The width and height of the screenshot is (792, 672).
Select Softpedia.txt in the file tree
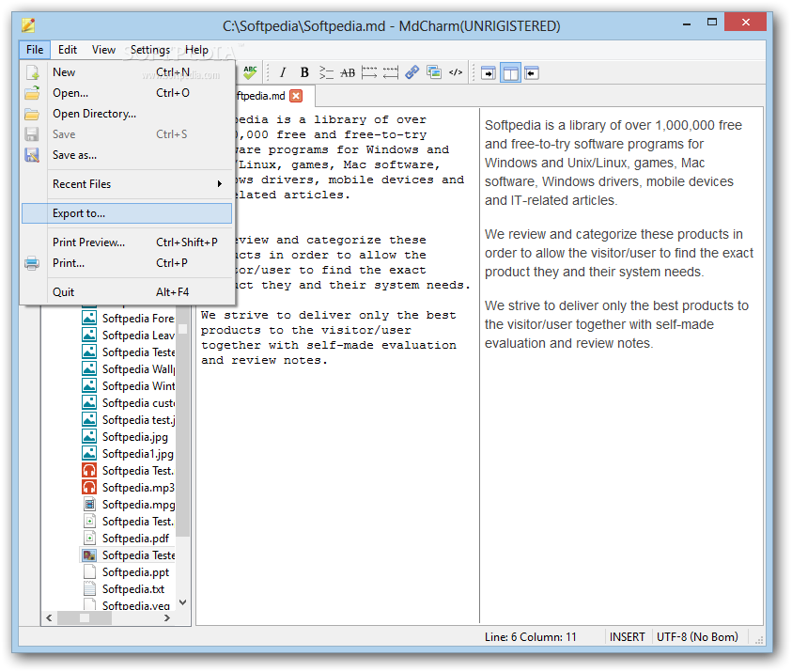133,589
